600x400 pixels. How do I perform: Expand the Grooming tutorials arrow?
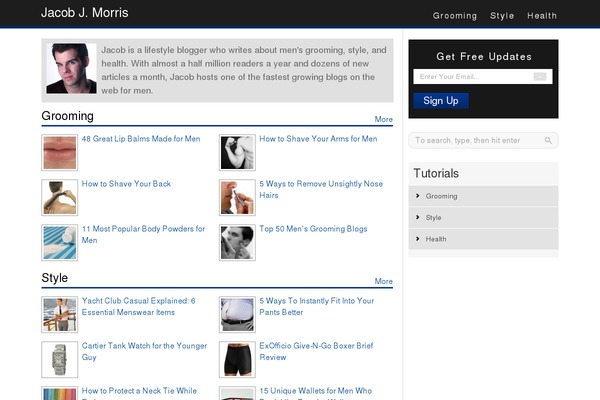pyautogui.click(x=417, y=196)
